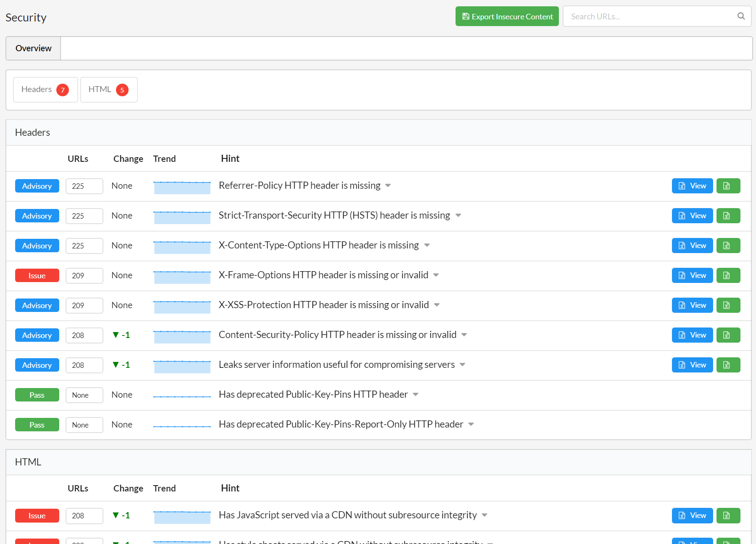Export Referrer-Policy row via green spreadsheet icon
Viewport: 756px width, 544px height.
click(728, 186)
